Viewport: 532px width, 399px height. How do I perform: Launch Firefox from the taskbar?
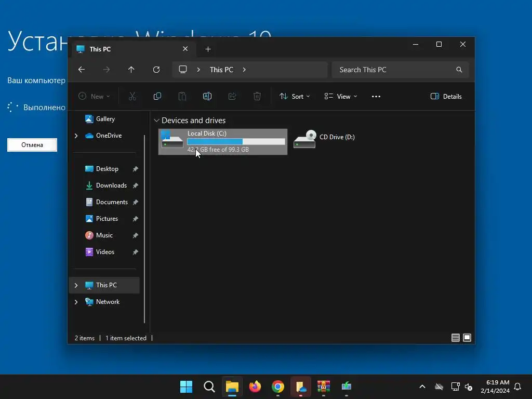[x=255, y=387]
